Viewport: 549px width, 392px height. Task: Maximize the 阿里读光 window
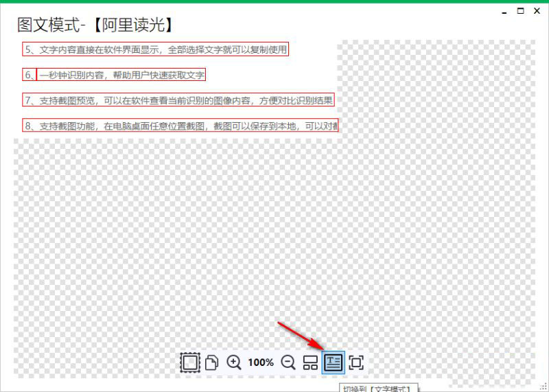[x=521, y=11]
